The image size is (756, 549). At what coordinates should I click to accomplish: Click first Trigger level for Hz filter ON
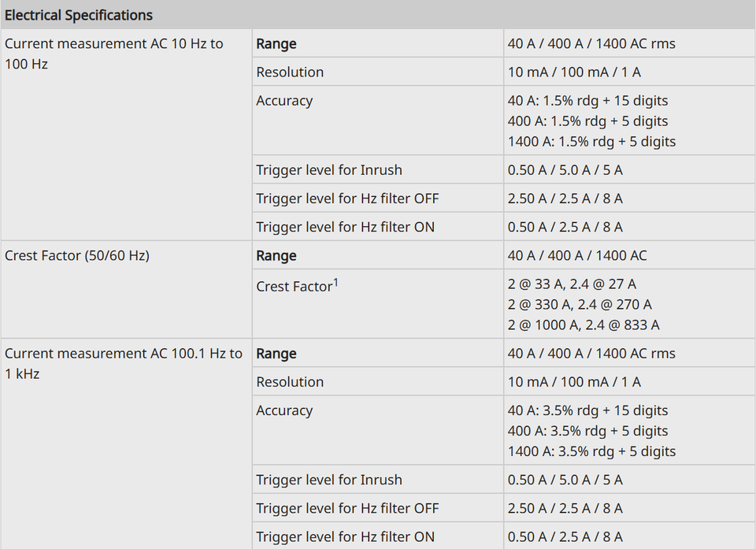click(x=345, y=227)
